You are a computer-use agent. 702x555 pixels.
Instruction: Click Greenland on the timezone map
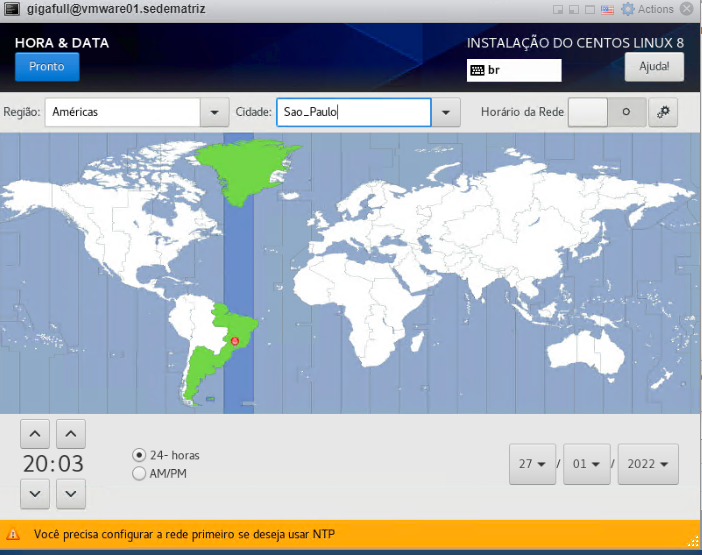(244, 168)
